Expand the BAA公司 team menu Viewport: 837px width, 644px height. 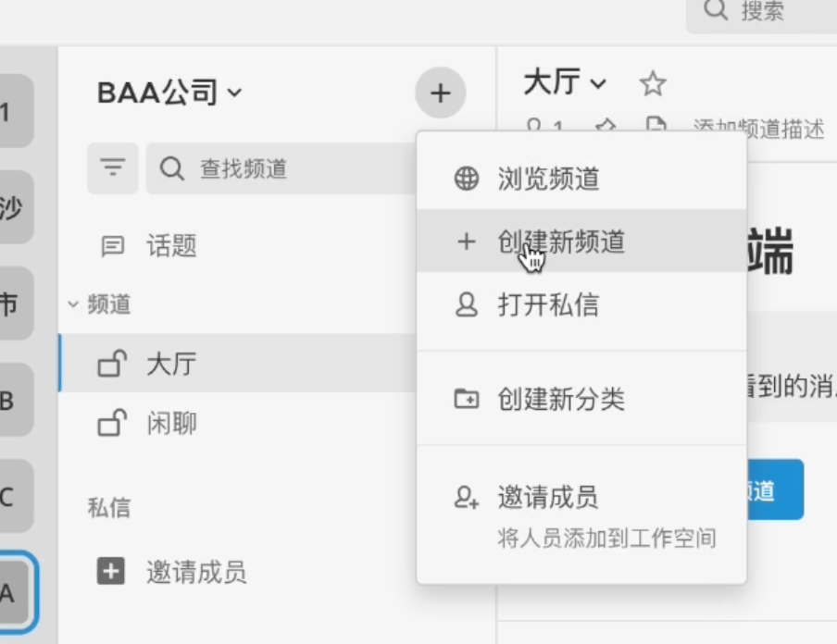[x=169, y=93]
